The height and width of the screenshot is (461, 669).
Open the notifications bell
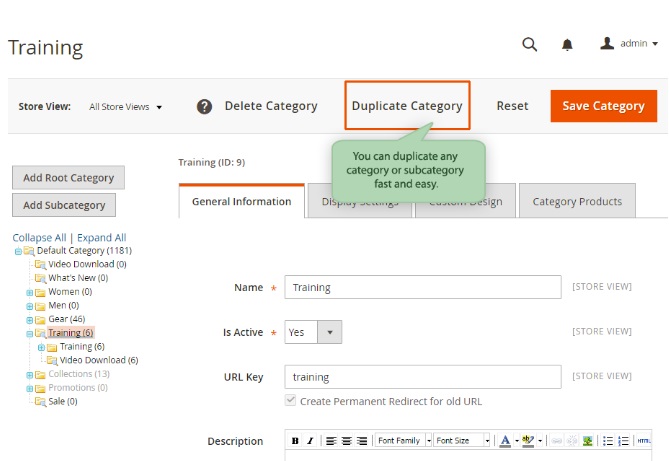tap(567, 44)
